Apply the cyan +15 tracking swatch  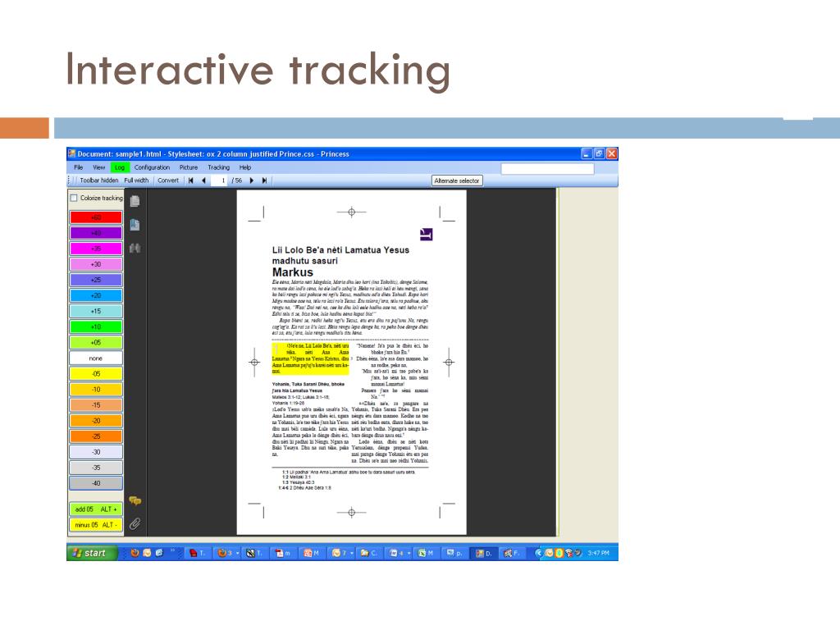[96, 311]
